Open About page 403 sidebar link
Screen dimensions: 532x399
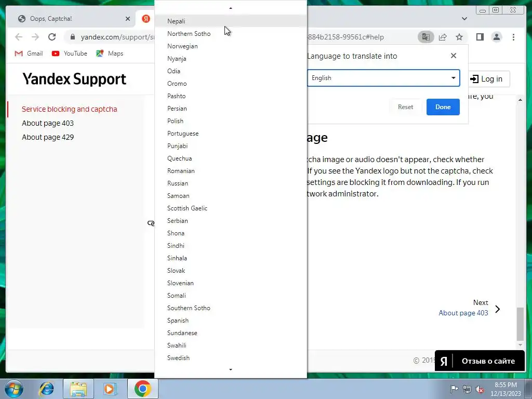(48, 123)
